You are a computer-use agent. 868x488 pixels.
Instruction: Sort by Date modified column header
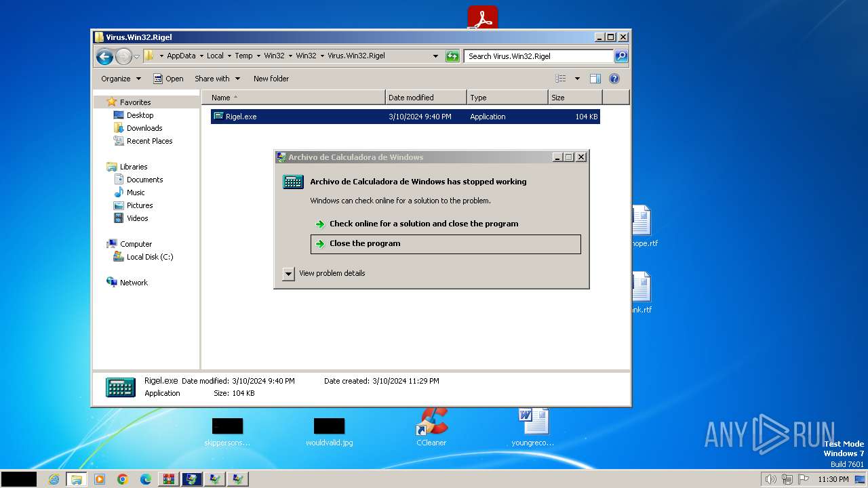tap(426, 98)
